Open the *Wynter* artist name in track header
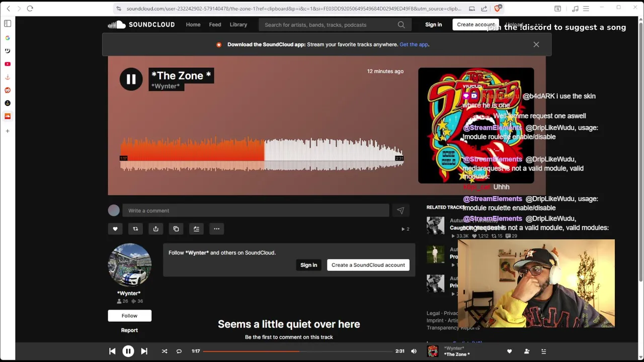This screenshot has height=362, width=644. pos(166,86)
